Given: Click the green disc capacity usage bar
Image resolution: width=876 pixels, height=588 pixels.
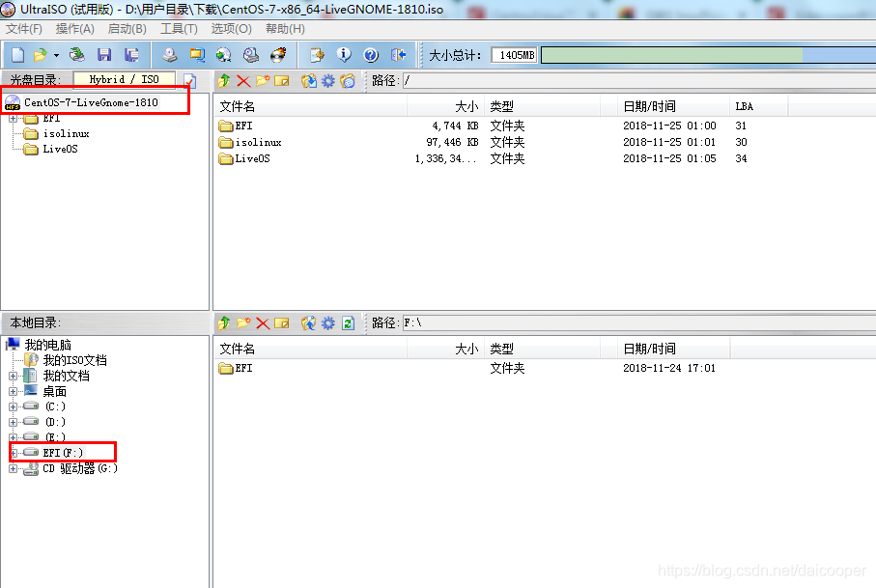Looking at the screenshot, I should click(x=671, y=55).
